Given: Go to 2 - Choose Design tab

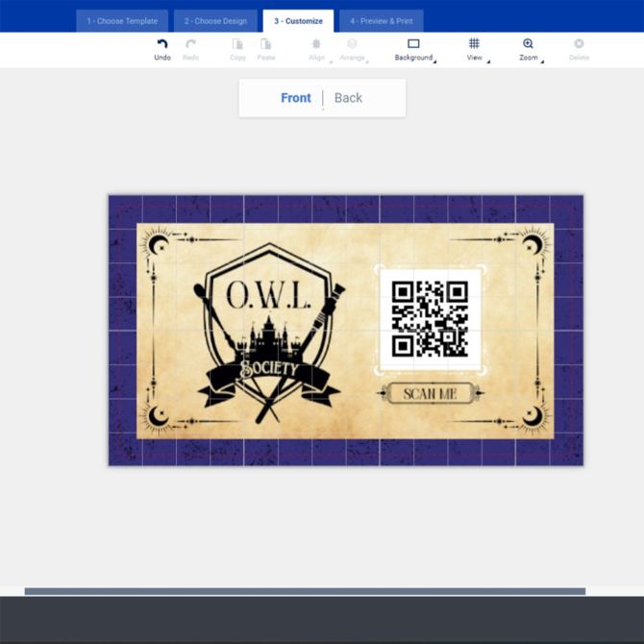Looking at the screenshot, I should pyautogui.click(x=215, y=21).
